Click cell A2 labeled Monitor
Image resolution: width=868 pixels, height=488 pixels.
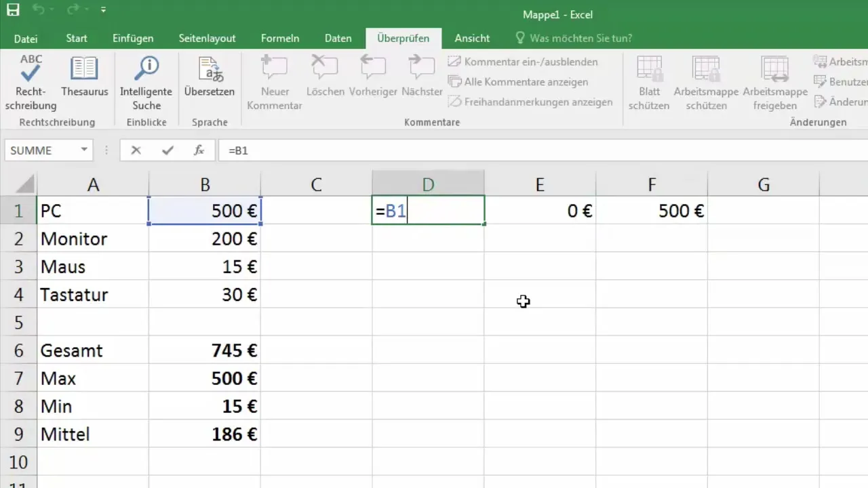click(x=93, y=239)
